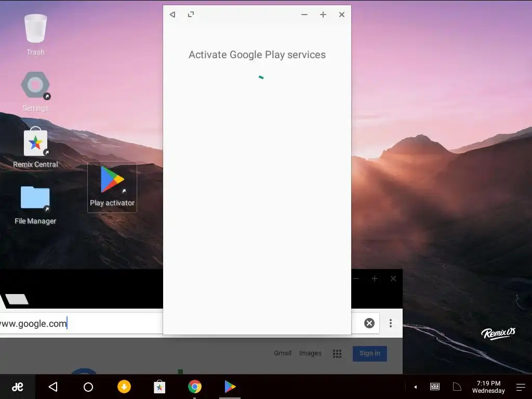Maximize the Play activator window
The width and height of the screenshot is (532, 399).
(x=323, y=15)
